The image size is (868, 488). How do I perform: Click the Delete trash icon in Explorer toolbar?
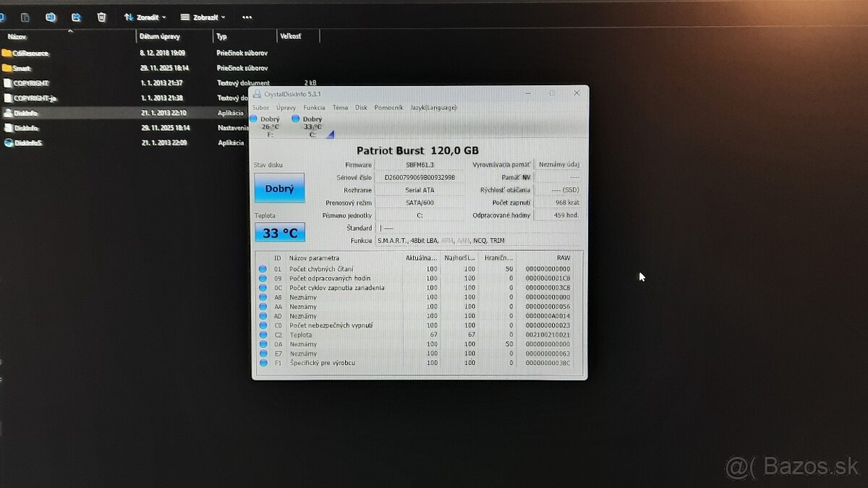(x=102, y=17)
